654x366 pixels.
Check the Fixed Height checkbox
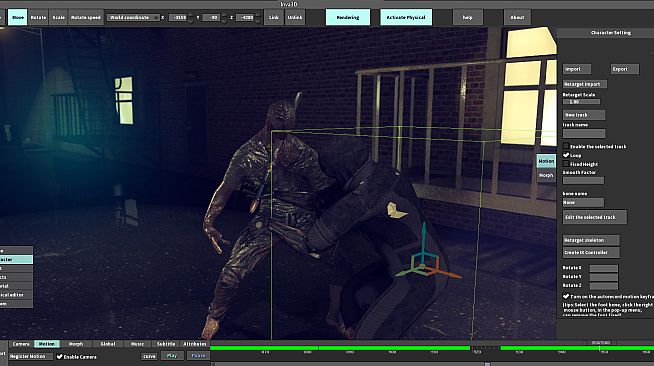pyautogui.click(x=566, y=164)
